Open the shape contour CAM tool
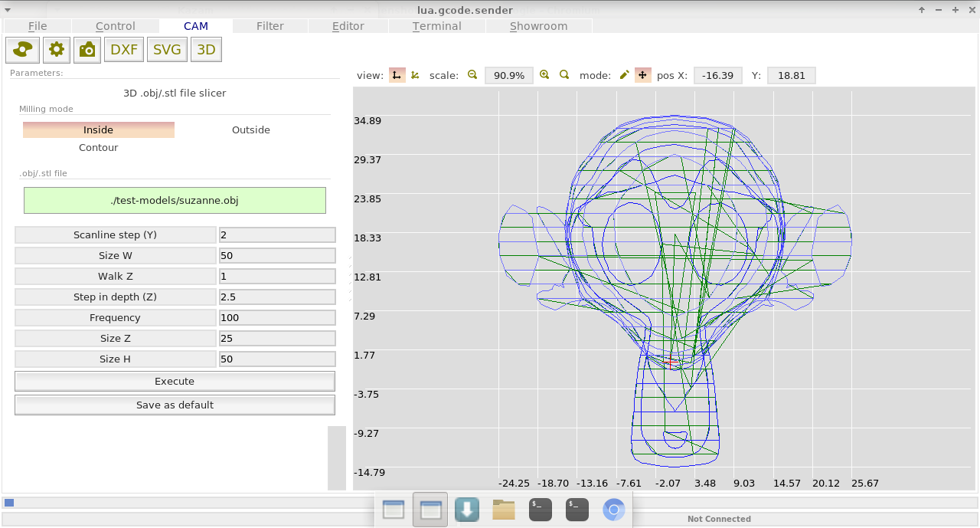980x528 pixels. [x=23, y=50]
